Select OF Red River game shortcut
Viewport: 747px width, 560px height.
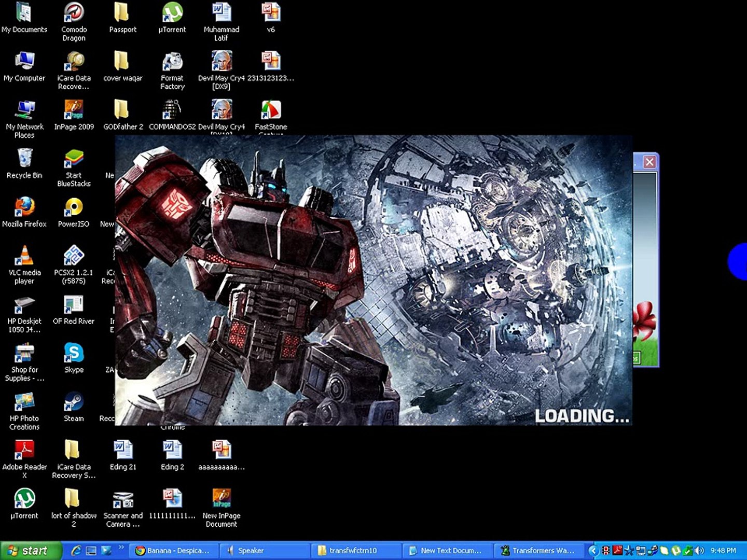click(74, 310)
